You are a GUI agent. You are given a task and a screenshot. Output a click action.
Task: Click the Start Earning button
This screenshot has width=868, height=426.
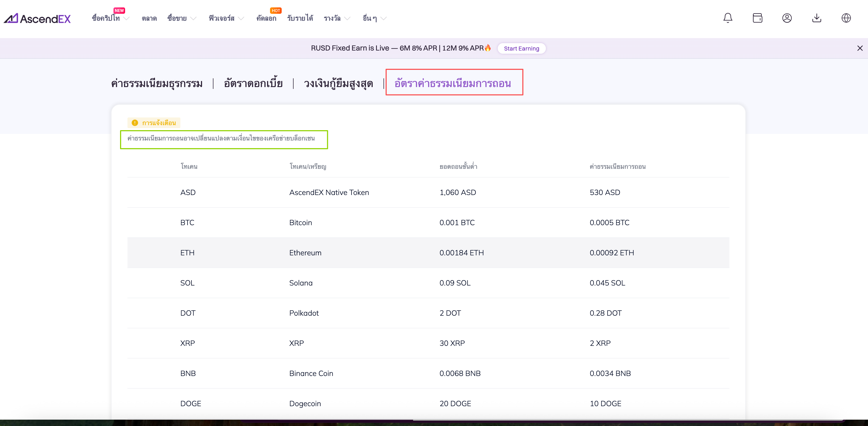[521, 48]
